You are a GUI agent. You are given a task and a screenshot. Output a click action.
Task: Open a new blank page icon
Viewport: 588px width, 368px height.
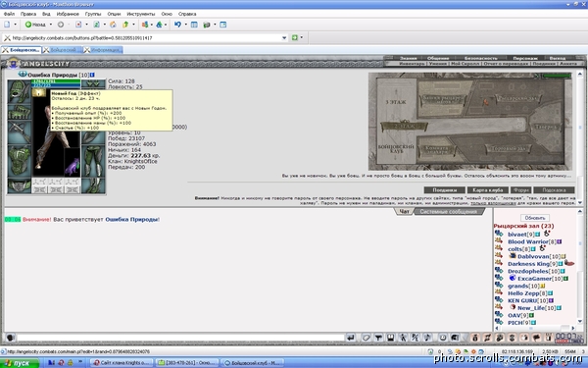[x=7, y=25]
